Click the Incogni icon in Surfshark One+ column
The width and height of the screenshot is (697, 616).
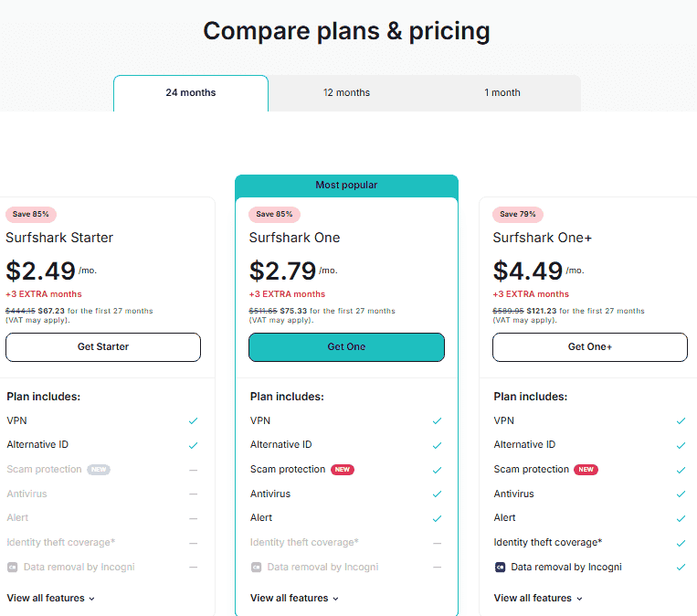(500, 567)
